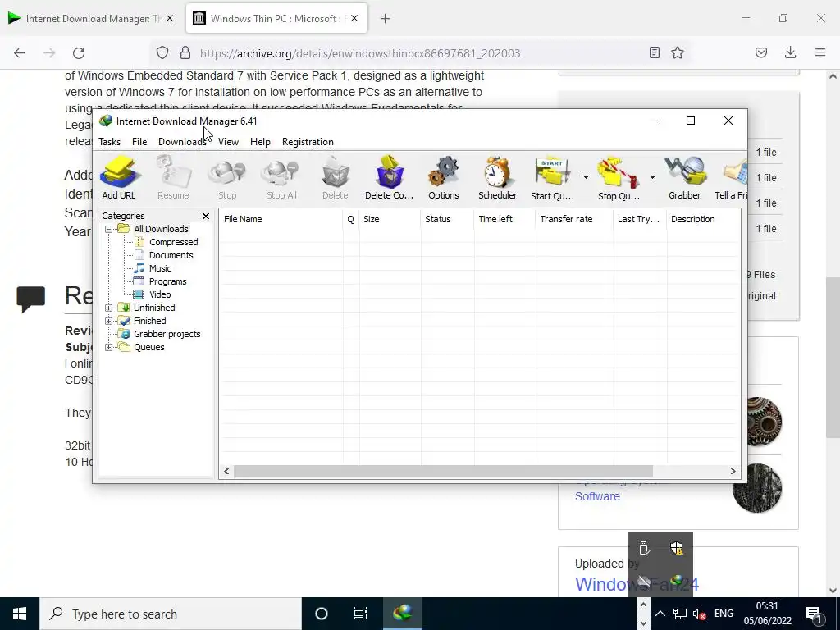This screenshot has width=840, height=630.
Task: Click the Add URL toolbar icon
Action: click(119, 178)
